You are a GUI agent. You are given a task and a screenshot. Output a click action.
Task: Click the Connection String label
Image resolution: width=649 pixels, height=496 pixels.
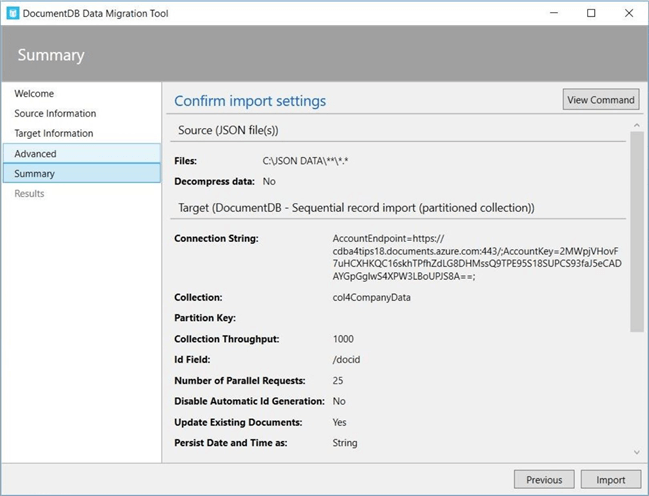(216, 238)
